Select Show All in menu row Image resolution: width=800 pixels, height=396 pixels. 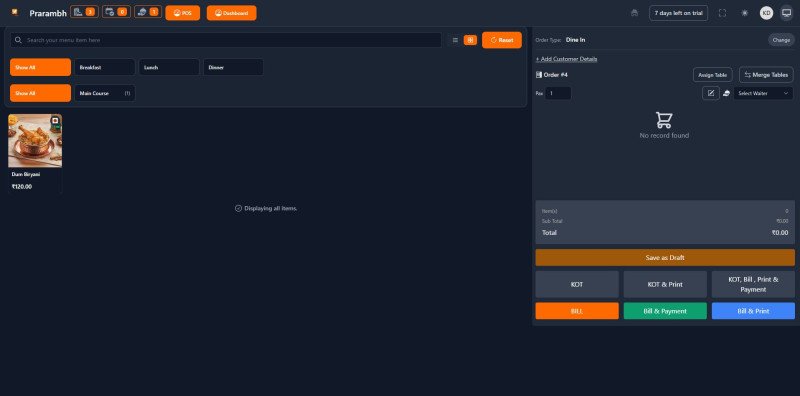point(40,67)
